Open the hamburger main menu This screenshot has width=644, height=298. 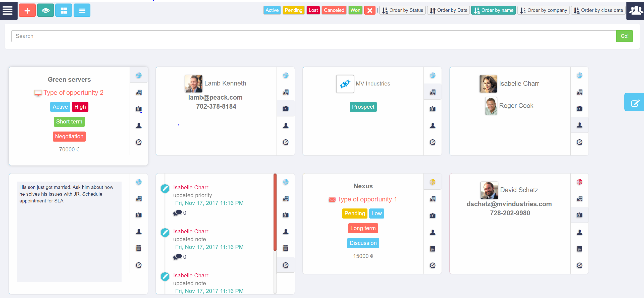click(8, 11)
